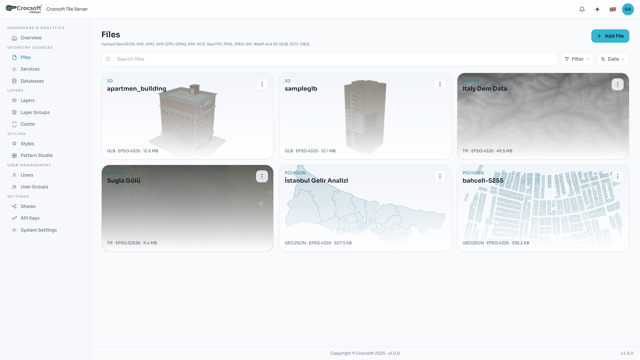Click 'GEOJSON · EPSG:4326 · 507.5 KB' file info

click(318, 243)
